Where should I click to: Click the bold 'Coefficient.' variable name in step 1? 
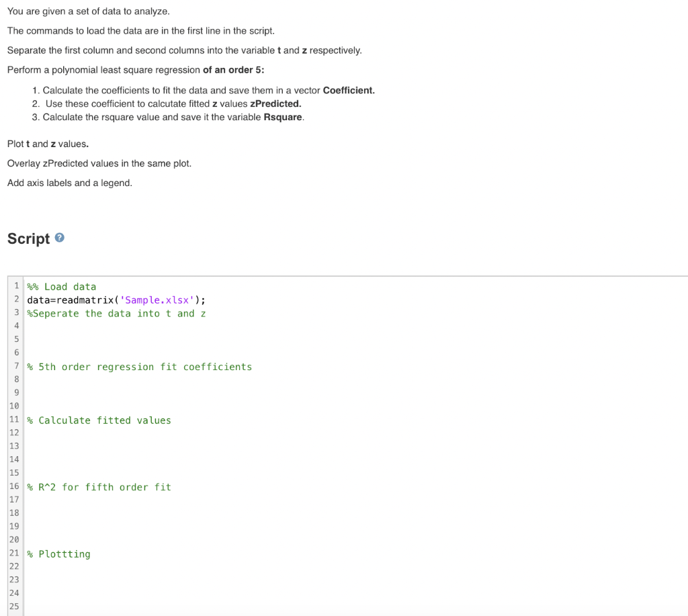pos(349,91)
